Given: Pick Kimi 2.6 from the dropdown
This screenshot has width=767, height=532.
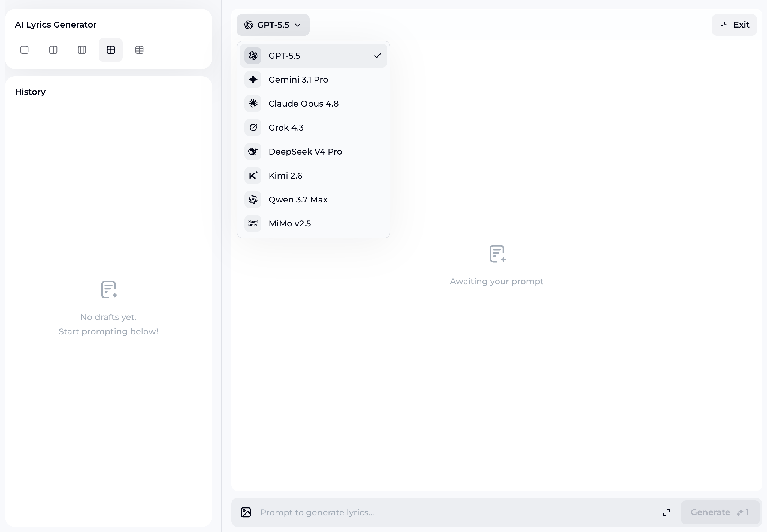Looking at the screenshot, I should click(313, 176).
